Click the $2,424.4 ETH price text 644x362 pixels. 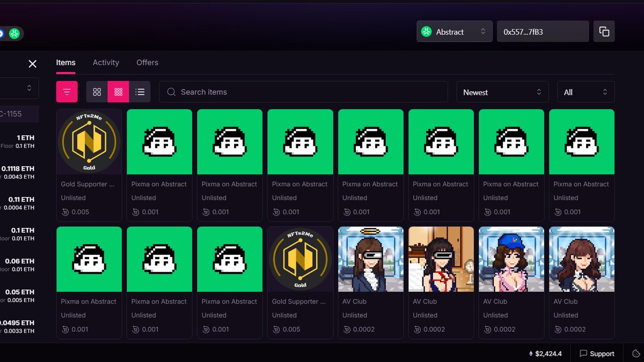tap(549, 353)
